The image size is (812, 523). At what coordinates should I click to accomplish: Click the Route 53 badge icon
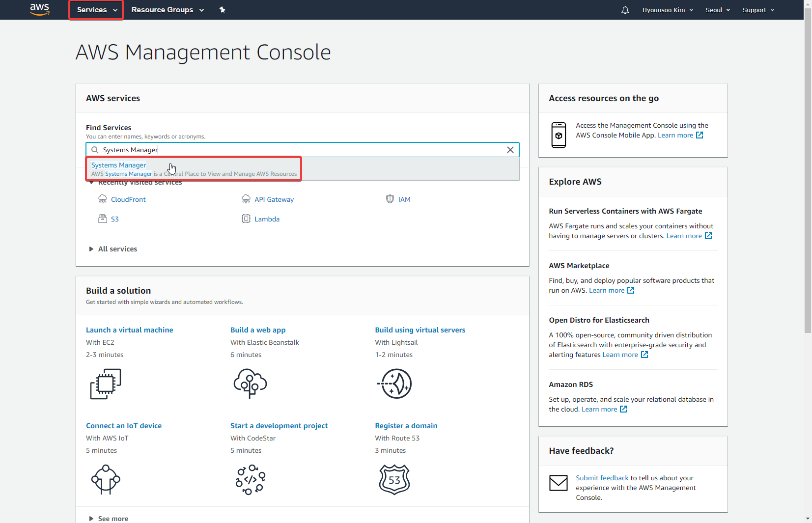point(394,479)
